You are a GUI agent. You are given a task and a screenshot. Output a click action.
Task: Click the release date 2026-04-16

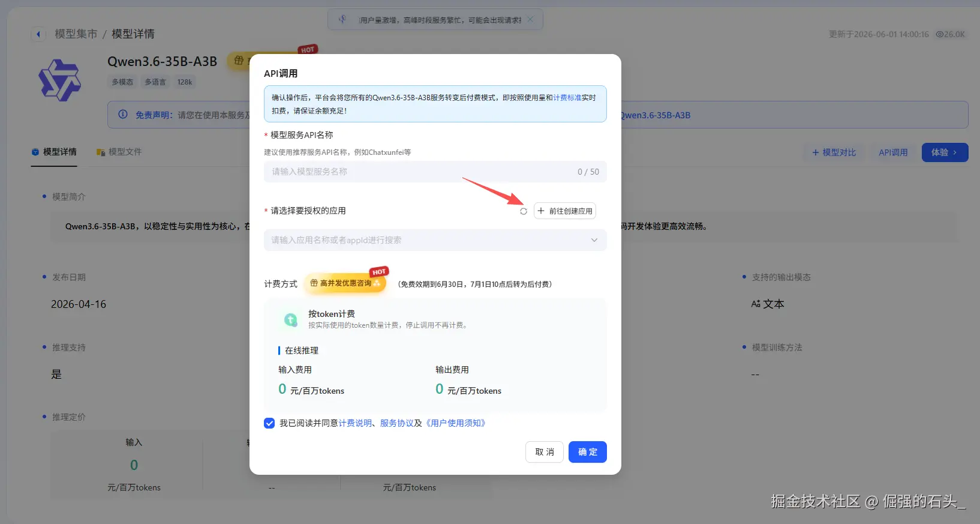(79, 304)
